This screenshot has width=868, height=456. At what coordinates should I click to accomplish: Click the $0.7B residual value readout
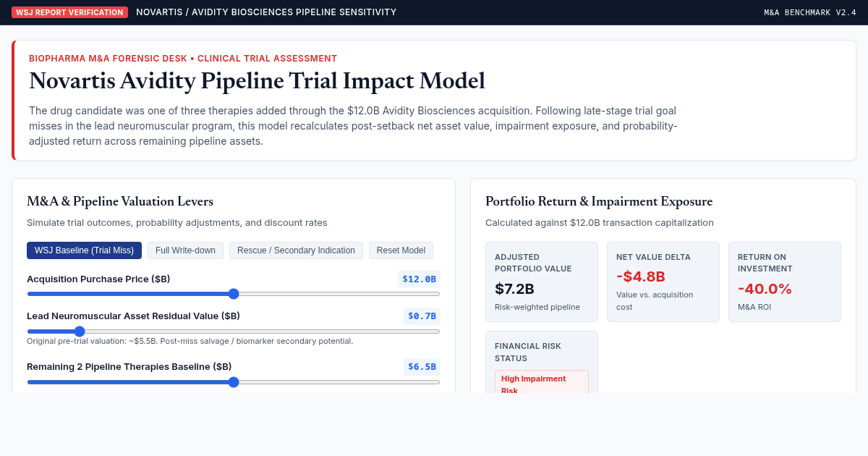point(422,316)
